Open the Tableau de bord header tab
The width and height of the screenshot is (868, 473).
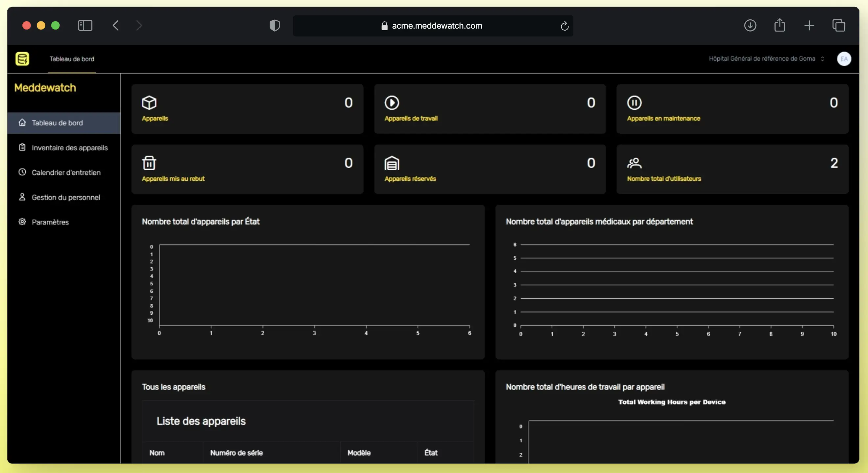click(x=72, y=59)
